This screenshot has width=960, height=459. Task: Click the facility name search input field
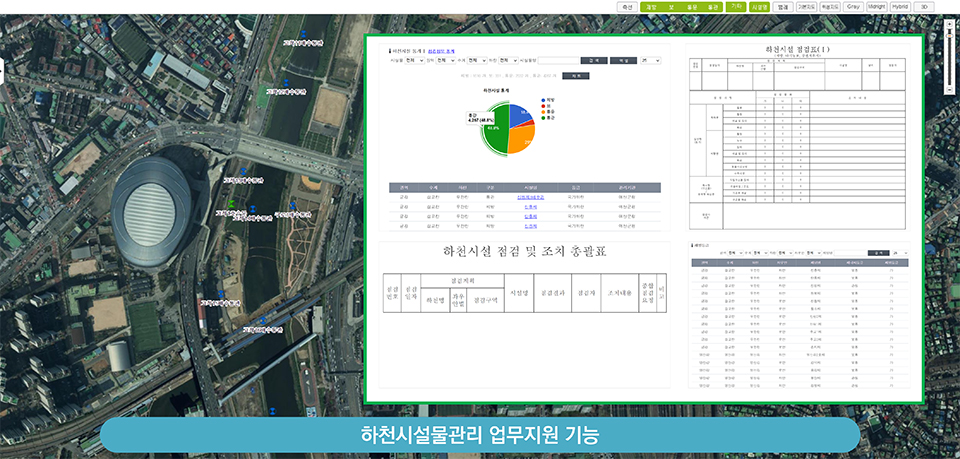[x=558, y=60]
